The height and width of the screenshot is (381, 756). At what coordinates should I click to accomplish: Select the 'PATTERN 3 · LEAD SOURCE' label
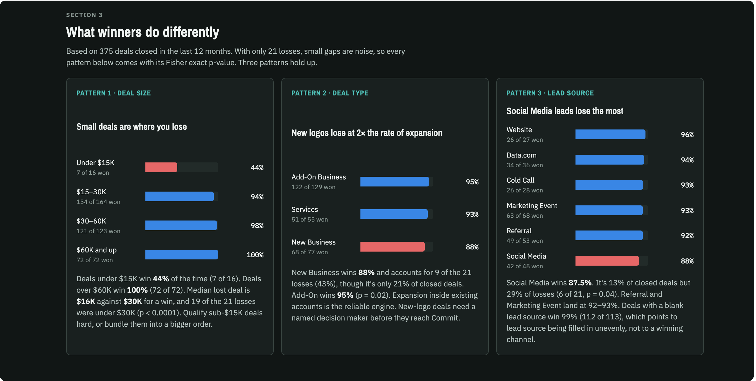click(550, 93)
